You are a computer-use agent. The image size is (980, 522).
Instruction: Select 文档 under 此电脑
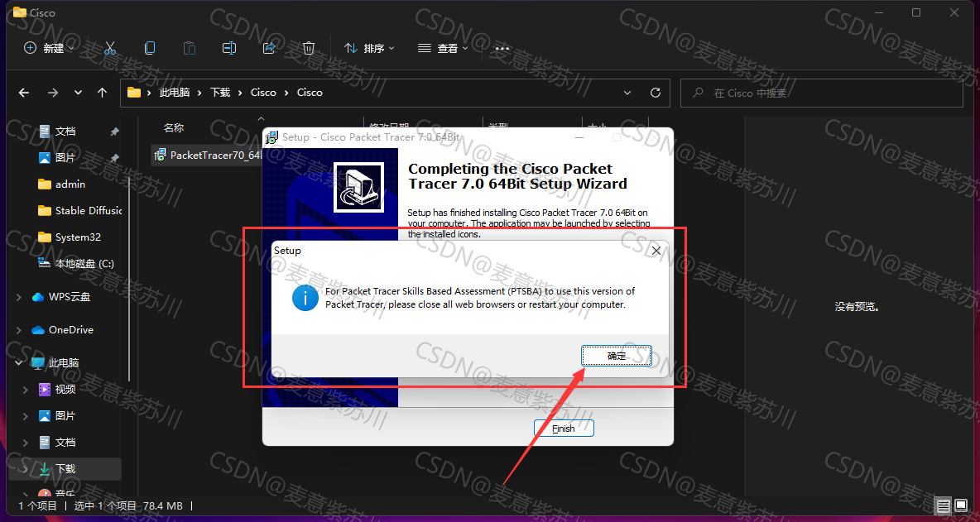65,442
